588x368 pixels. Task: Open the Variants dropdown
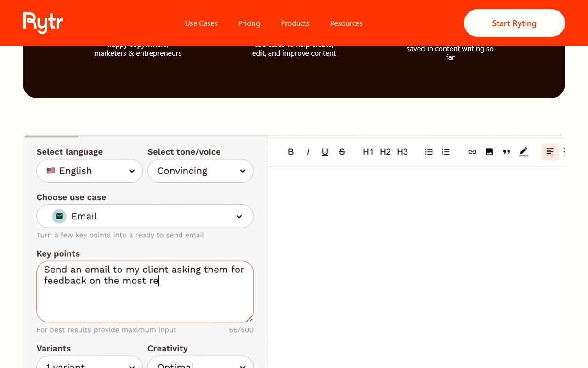coord(90,362)
